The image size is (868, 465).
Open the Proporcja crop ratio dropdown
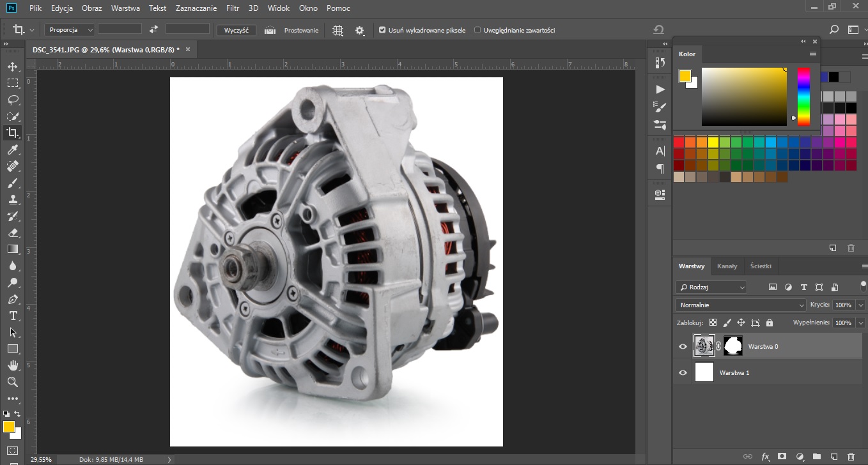pos(70,30)
